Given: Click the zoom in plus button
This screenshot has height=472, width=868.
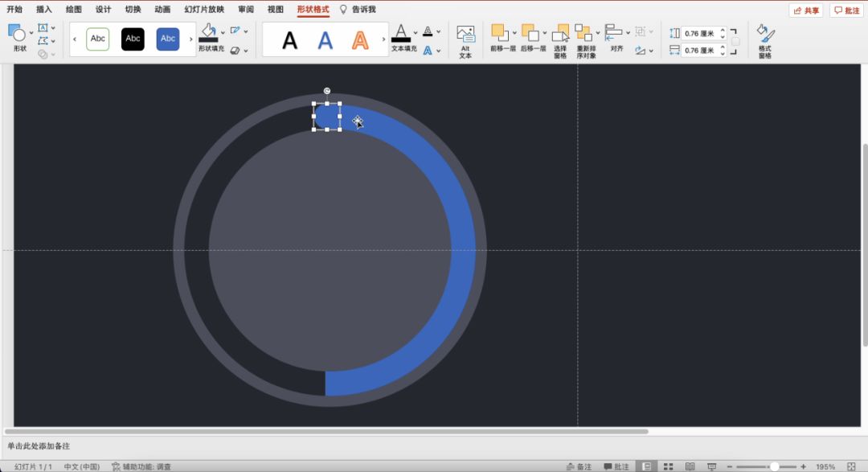Looking at the screenshot, I should click(803, 466).
